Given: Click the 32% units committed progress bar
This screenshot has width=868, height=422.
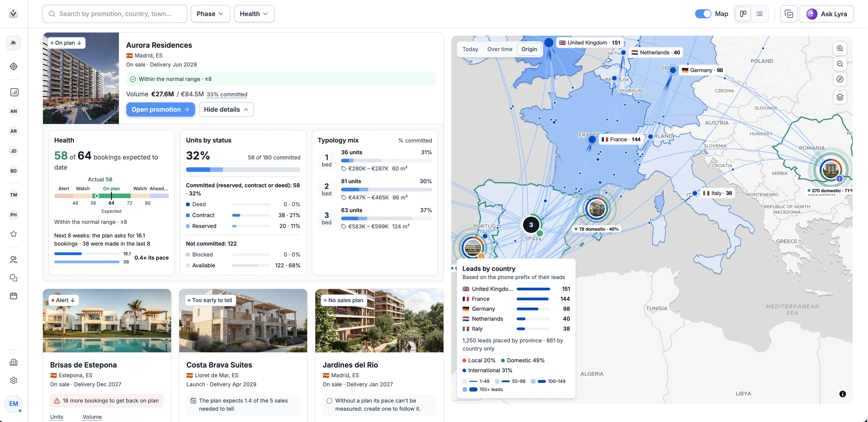Looking at the screenshot, I should pyautogui.click(x=243, y=169).
